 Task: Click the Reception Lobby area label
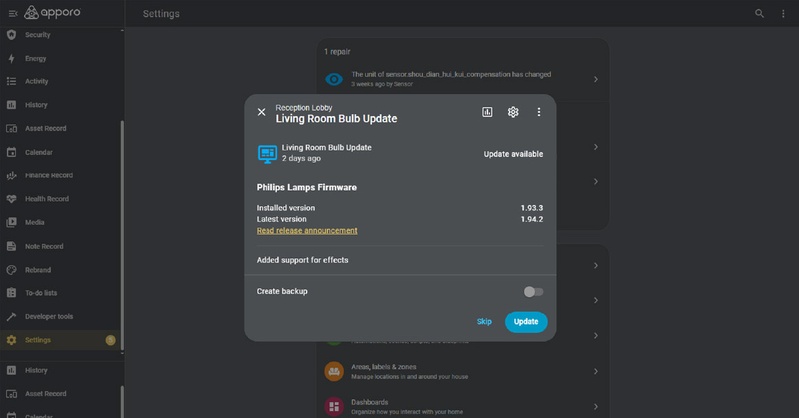pyautogui.click(x=304, y=108)
